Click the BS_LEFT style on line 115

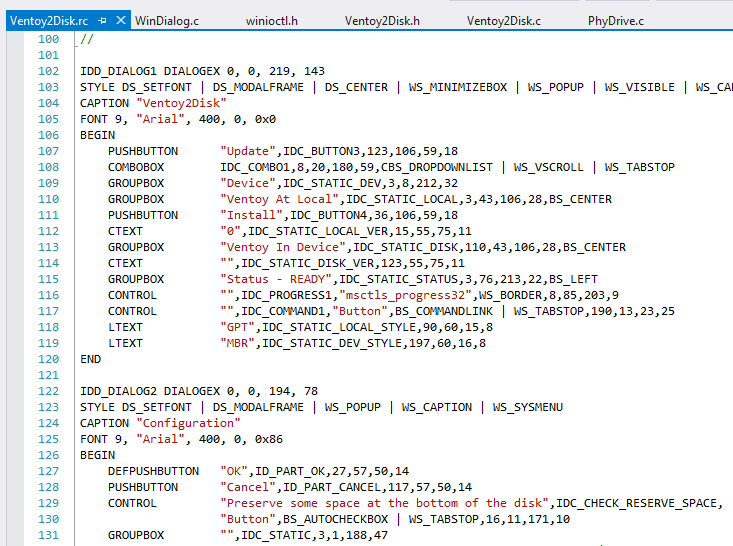click(573, 279)
